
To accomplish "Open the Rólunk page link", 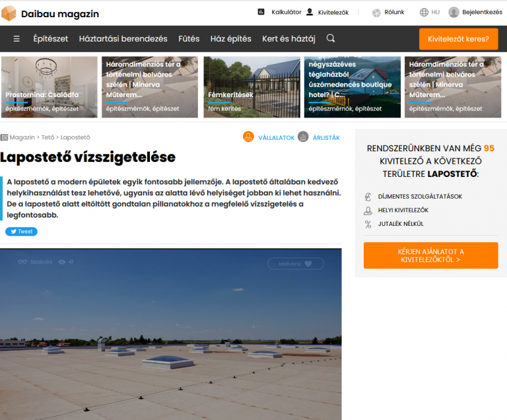I will (394, 13).
